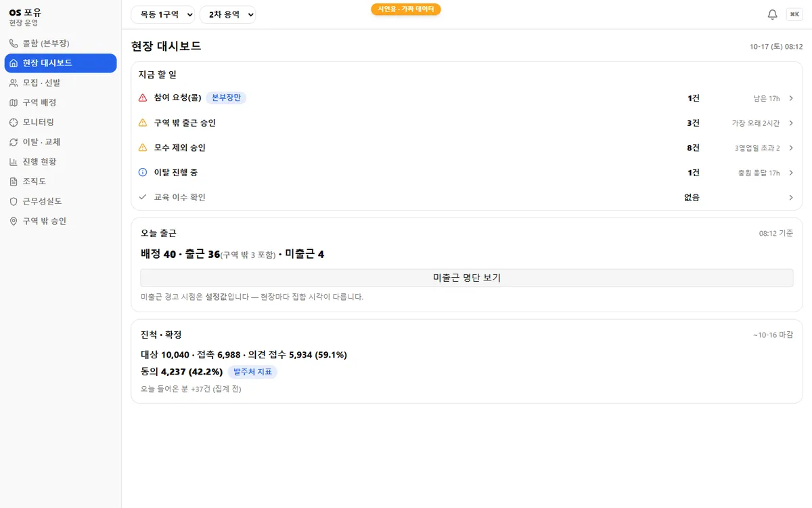
Task: Click warning icon beside 구역 밖 출근 승인
Action: [143, 123]
